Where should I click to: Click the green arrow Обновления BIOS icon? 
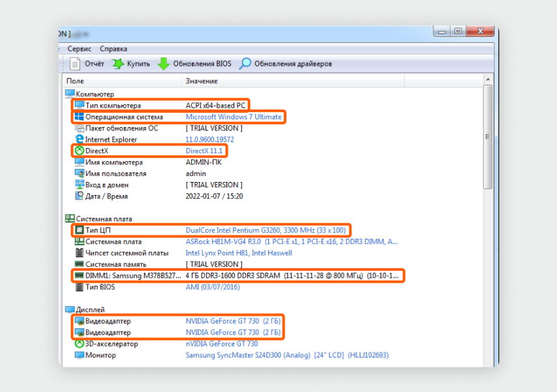tap(164, 64)
